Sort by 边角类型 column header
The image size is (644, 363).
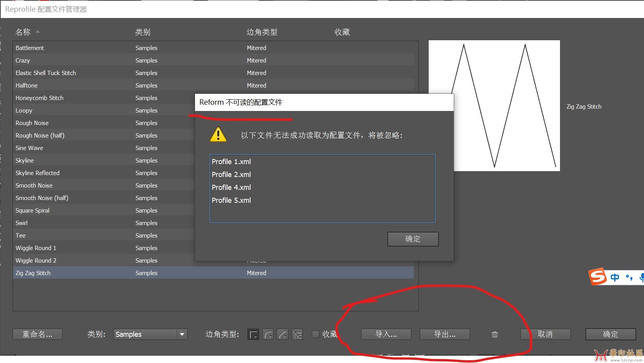click(262, 32)
